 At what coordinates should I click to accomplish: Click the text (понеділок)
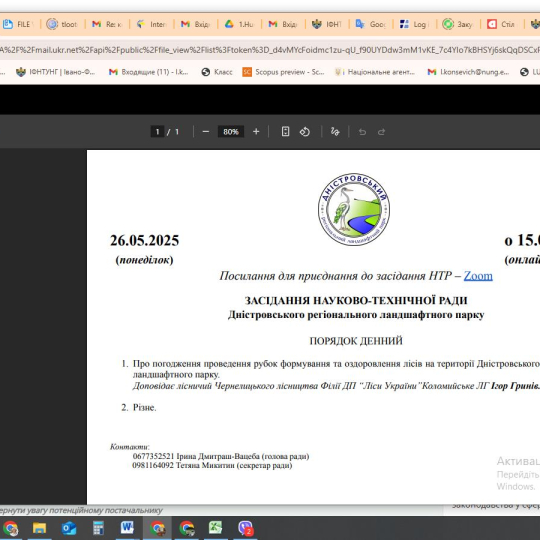[144, 260]
